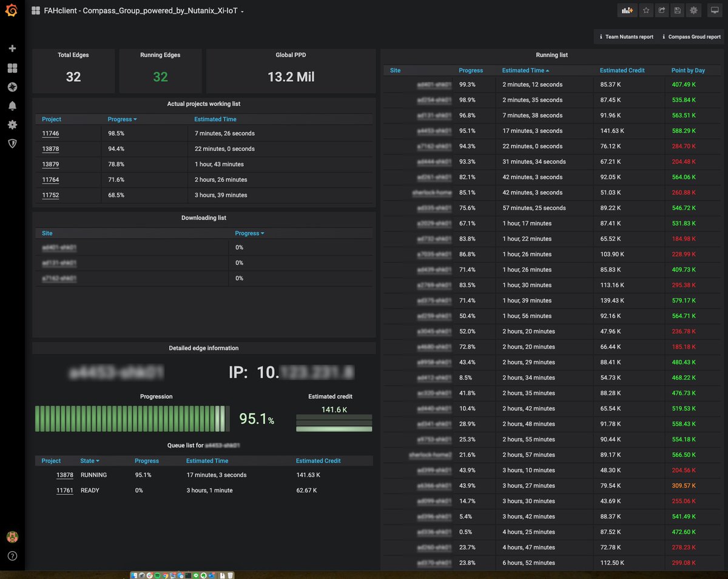Click the Progression bar gauge
This screenshot has width=728, height=579.
click(132, 419)
